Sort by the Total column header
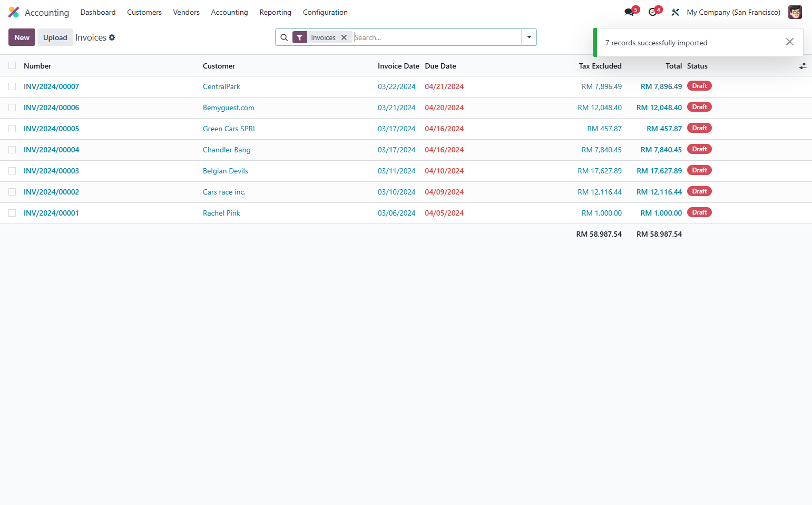The height and width of the screenshot is (505, 812). [673, 66]
